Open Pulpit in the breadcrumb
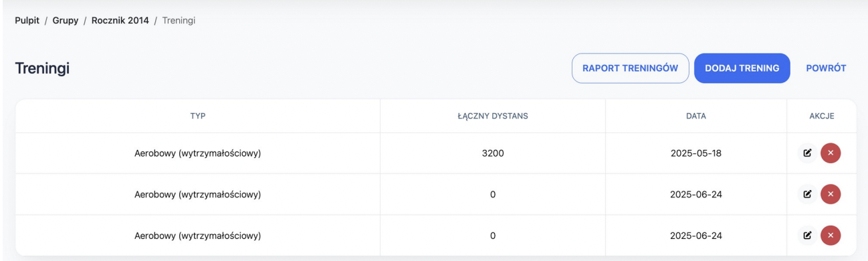This screenshot has height=261, width=868. tap(27, 20)
